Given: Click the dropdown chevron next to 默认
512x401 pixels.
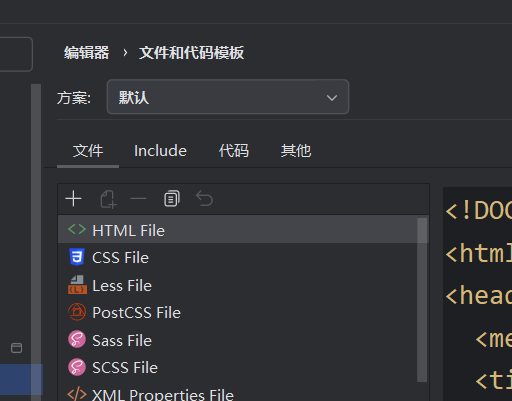Looking at the screenshot, I should pos(332,98).
